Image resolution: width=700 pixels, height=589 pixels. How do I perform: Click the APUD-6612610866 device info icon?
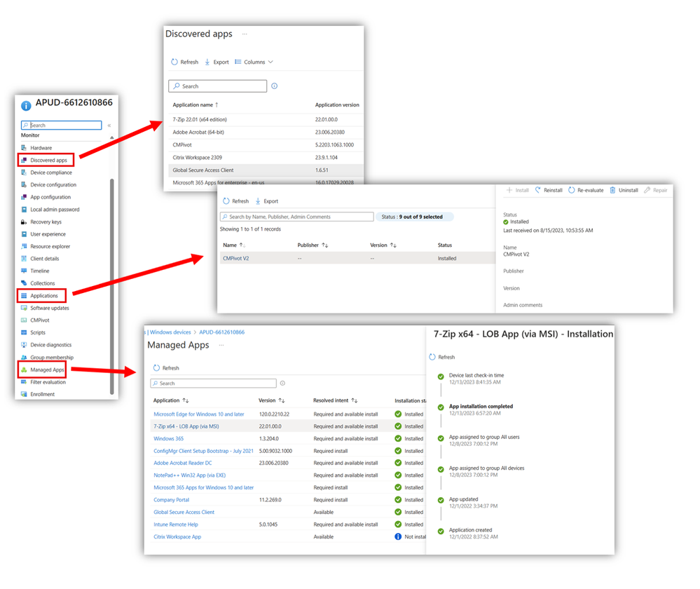pos(27,105)
